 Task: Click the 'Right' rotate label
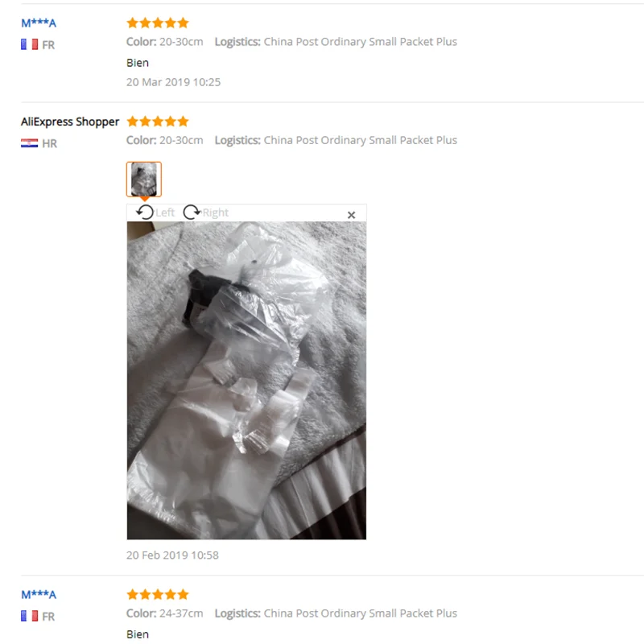coord(216,213)
